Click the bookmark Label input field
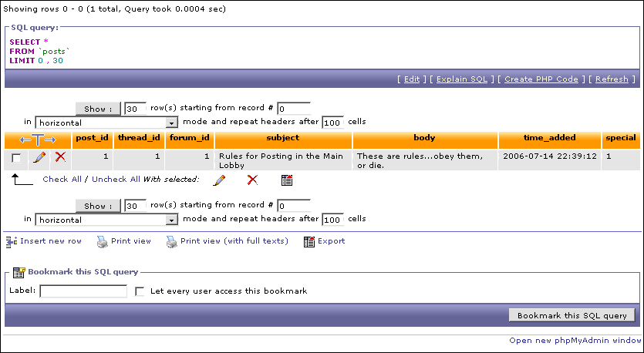Screen dimensions: 644x353 [83, 291]
